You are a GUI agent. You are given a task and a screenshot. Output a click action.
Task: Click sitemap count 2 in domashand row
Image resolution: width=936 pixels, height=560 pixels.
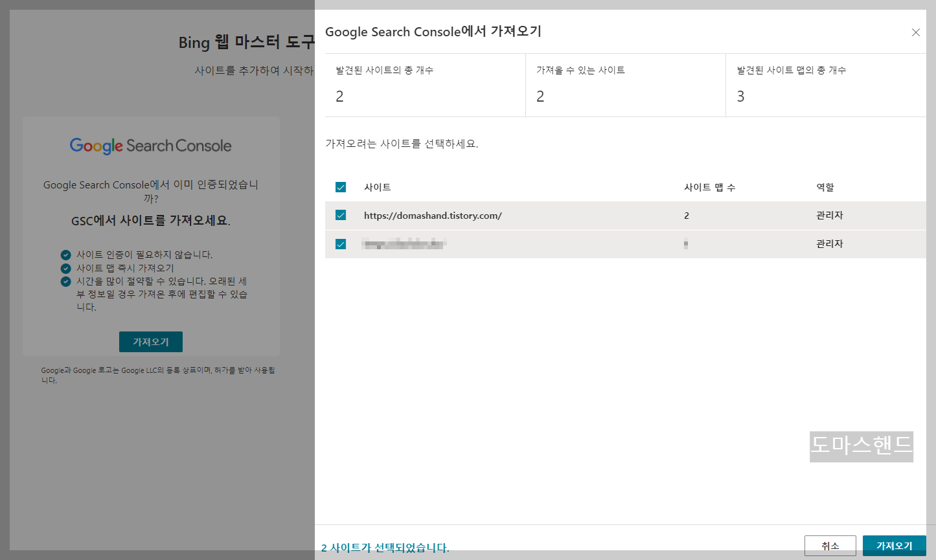coord(687,216)
